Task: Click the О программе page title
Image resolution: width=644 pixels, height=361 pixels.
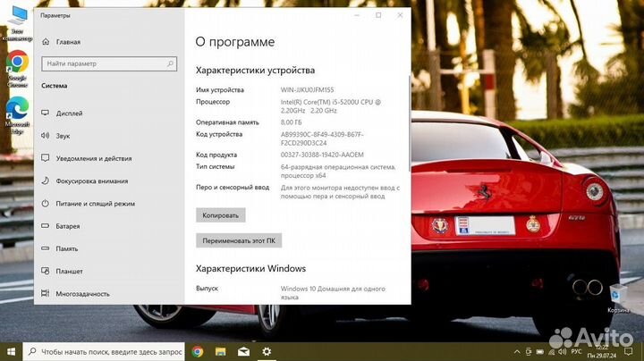Action: (x=235, y=42)
